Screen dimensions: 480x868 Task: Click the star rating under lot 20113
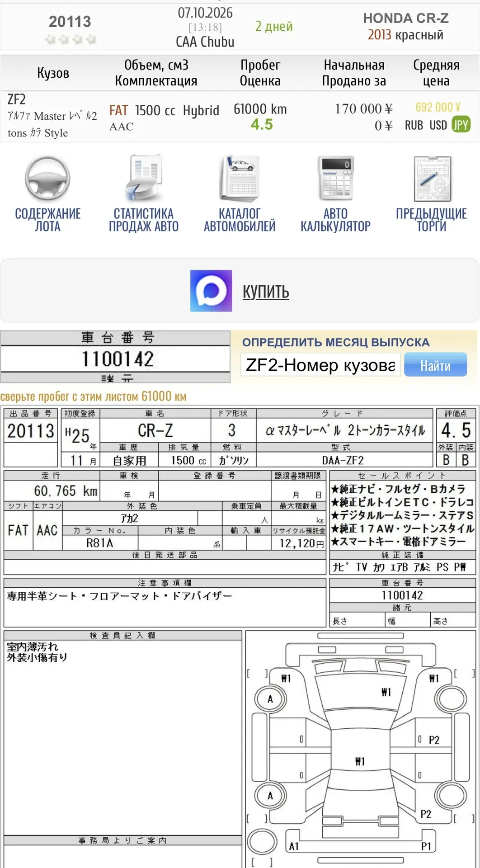pyautogui.click(x=71, y=40)
